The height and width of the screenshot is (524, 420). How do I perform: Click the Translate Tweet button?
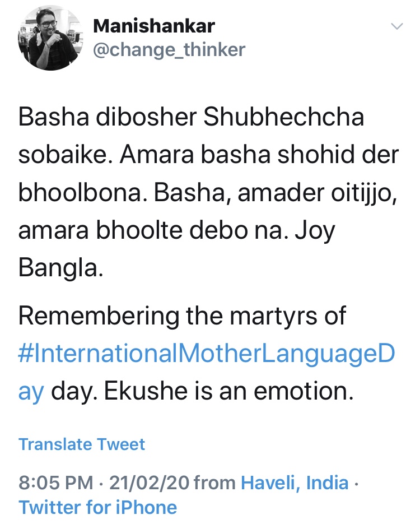[x=82, y=444]
